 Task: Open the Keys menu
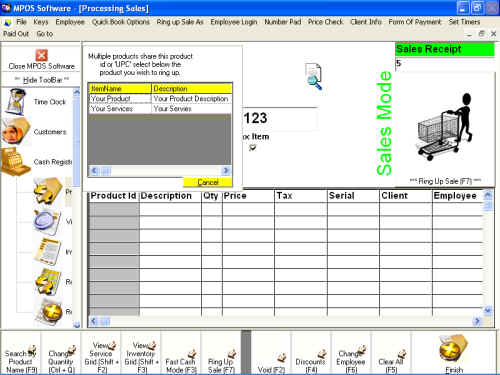tap(41, 22)
